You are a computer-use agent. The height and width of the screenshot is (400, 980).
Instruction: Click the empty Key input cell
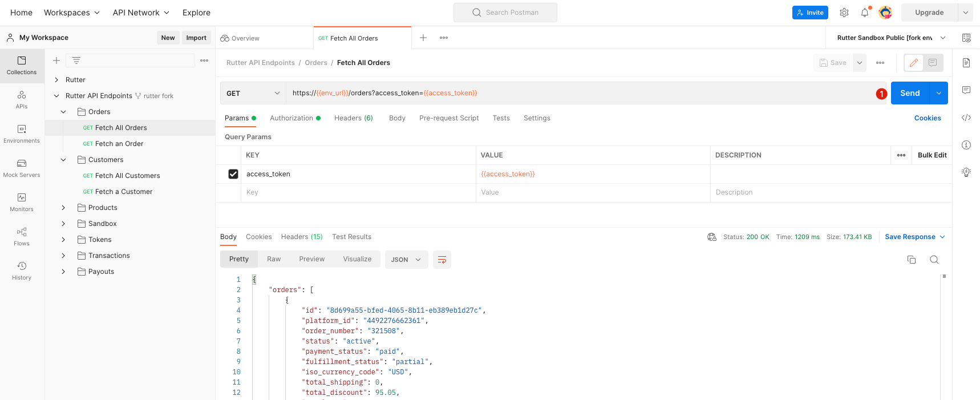tap(358, 192)
